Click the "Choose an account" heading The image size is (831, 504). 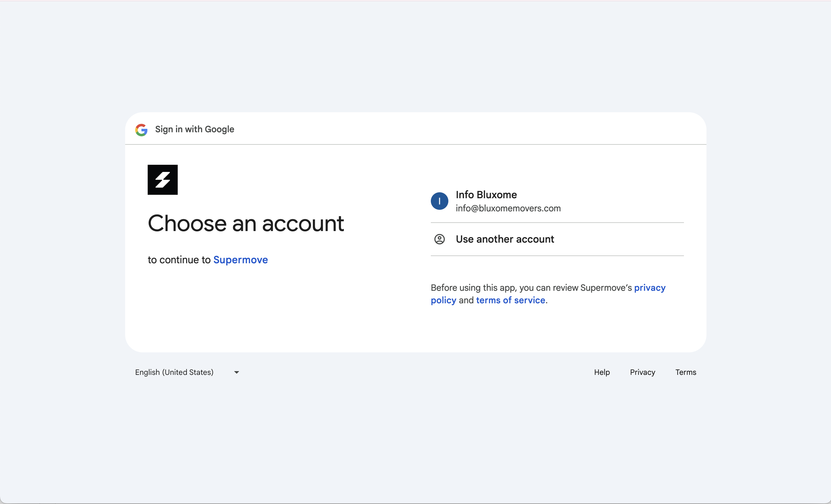246,223
